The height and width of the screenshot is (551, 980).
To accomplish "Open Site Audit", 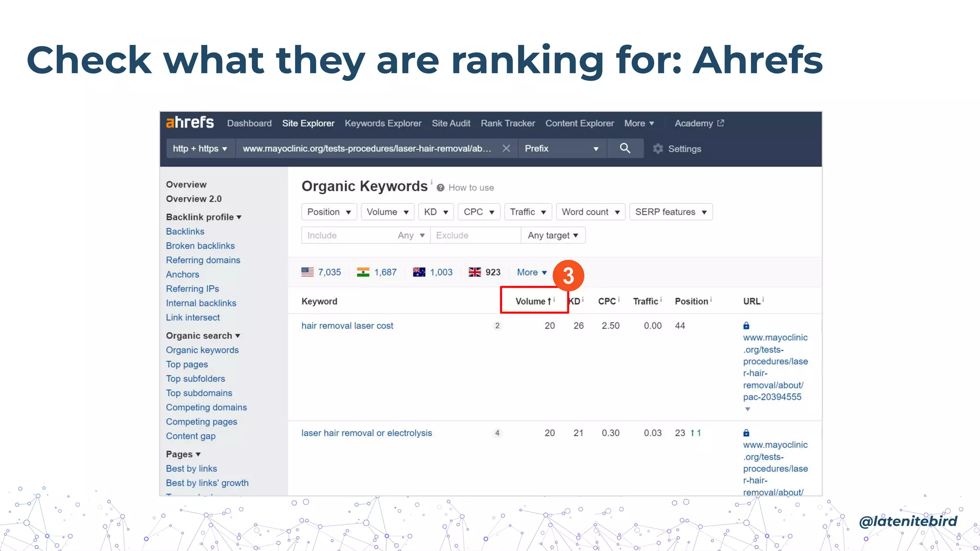I will pos(451,123).
